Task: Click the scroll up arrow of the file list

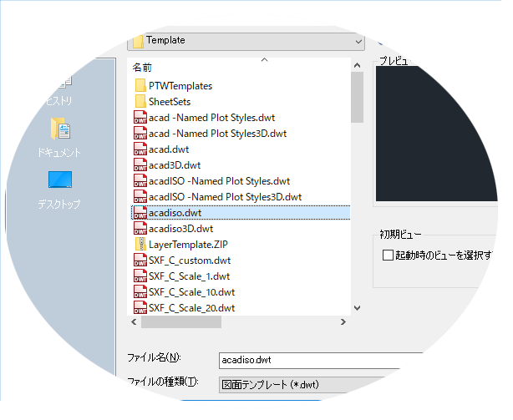Action: coord(358,65)
